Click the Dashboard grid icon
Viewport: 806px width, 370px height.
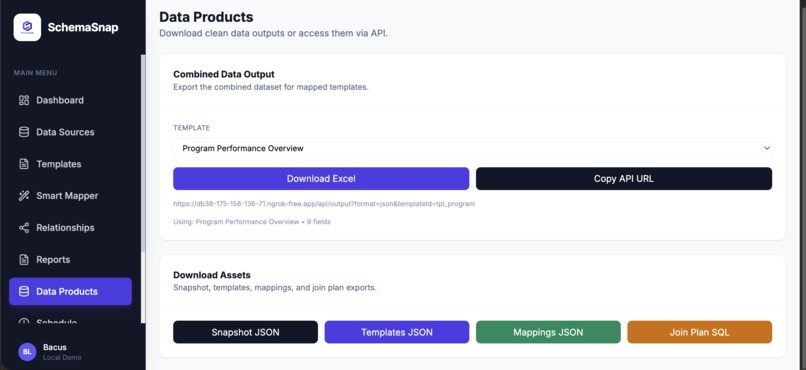coord(24,100)
